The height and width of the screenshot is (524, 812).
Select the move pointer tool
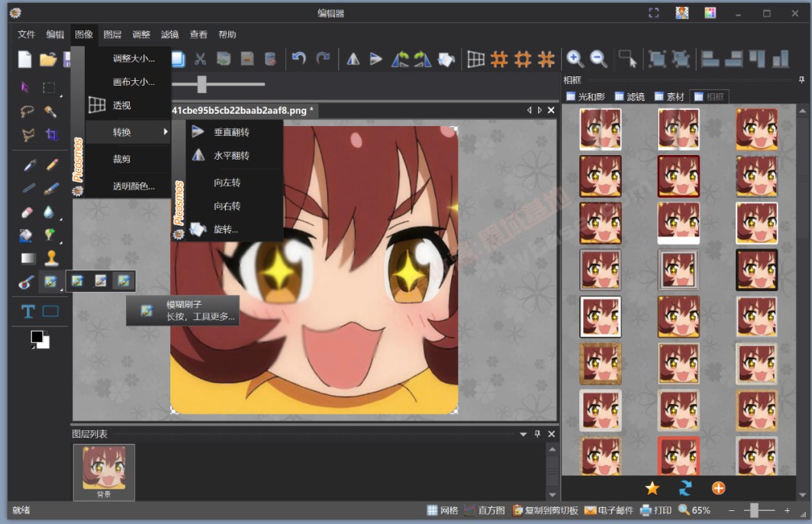24,87
